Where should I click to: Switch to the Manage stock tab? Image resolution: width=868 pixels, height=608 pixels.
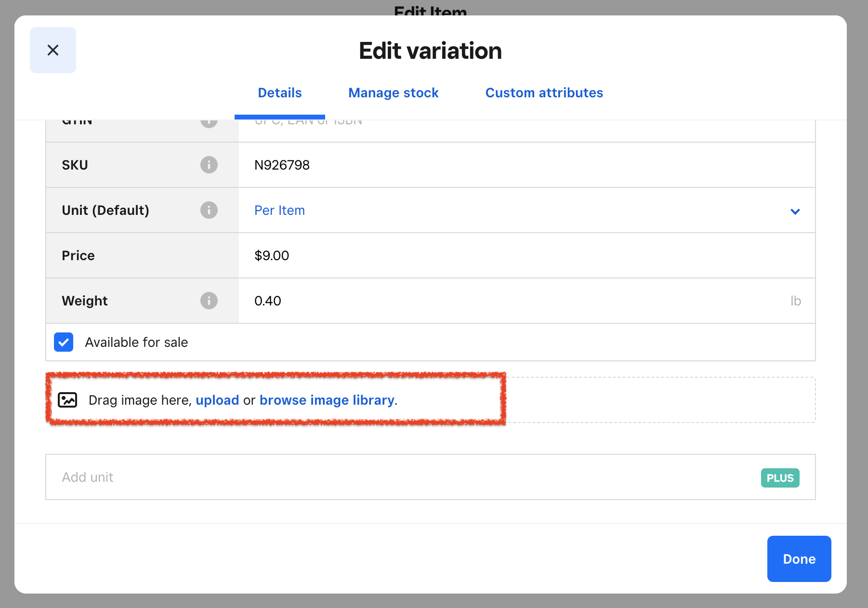pos(394,93)
